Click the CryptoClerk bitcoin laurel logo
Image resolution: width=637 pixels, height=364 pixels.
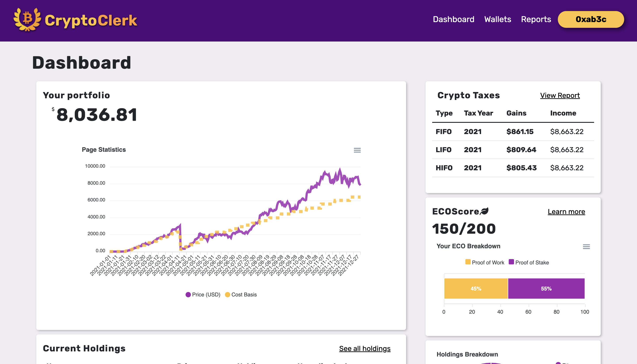point(27,19)
